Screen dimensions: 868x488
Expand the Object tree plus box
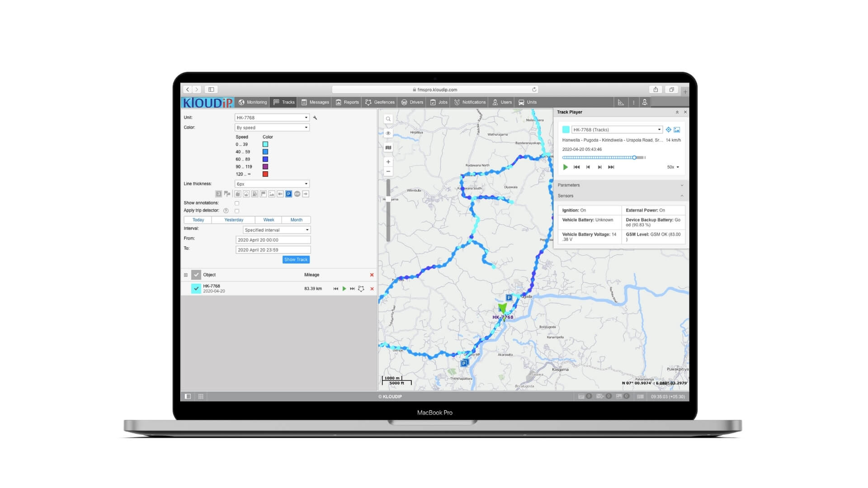(x=185, y=275)
